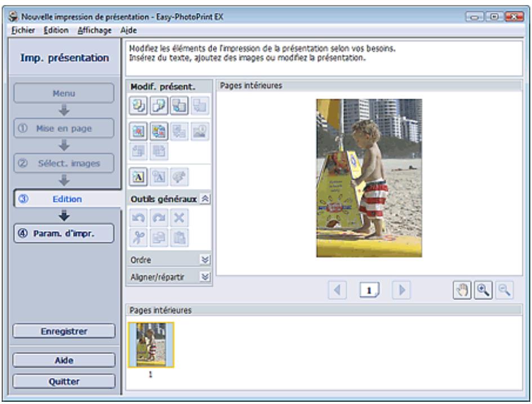Select the beach child photo in preview

point(369,178)
